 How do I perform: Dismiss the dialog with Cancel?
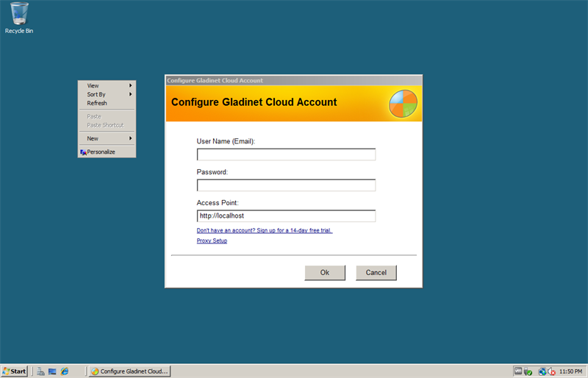point(376,273)
